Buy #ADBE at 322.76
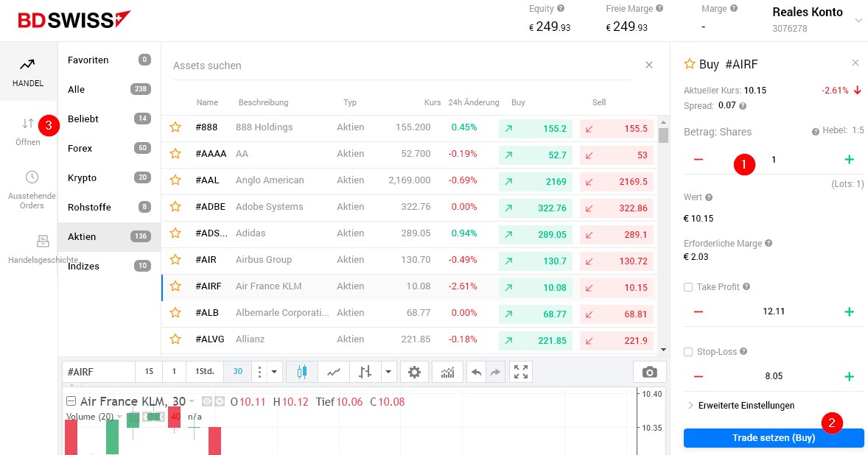This screenshot has width=868, height=455. pyautogui.click(x=535, y=208)
